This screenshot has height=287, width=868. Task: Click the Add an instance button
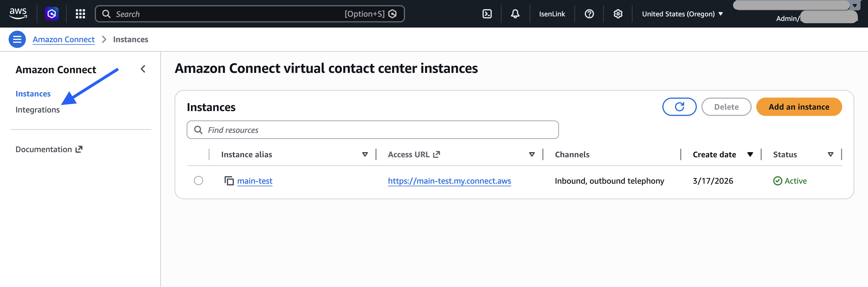[799, 107]
